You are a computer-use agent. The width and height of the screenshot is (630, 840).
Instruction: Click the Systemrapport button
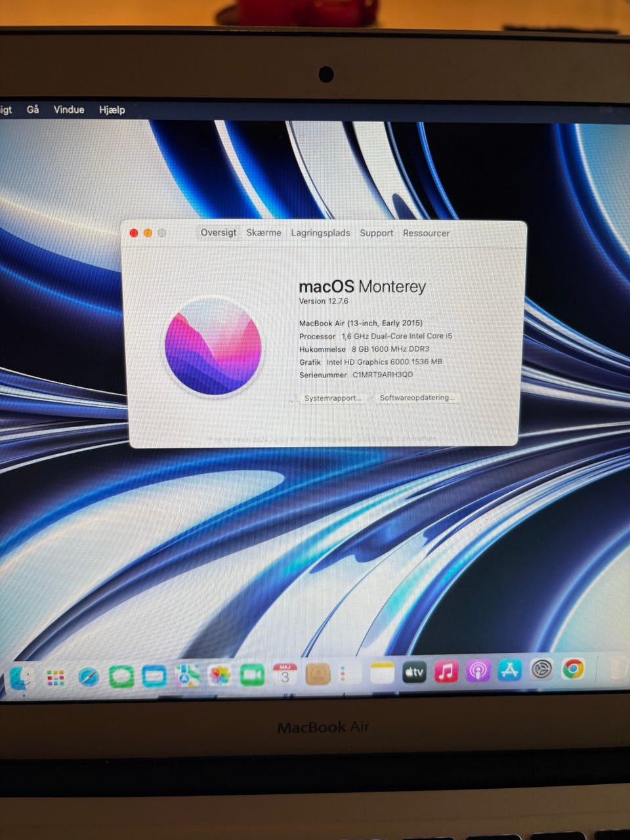click(x=333, y=398)
